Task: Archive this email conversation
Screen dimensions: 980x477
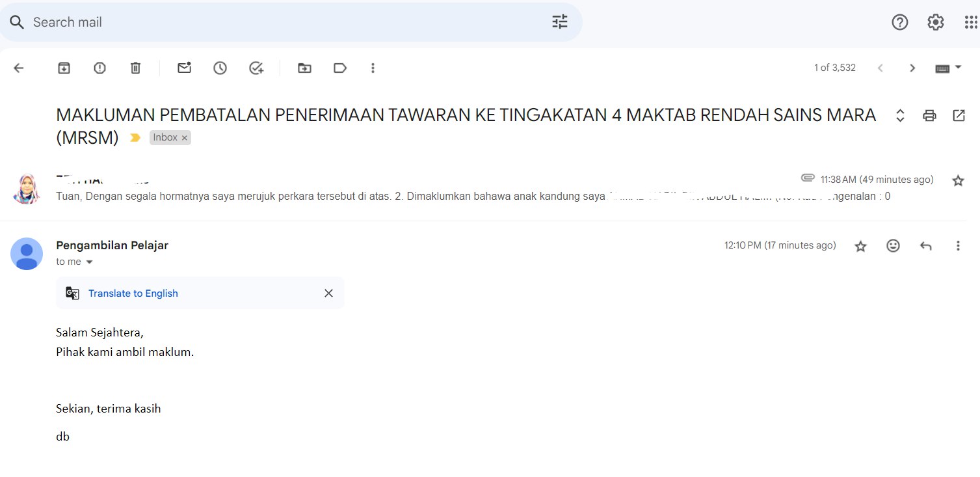Action: [64, 68]
